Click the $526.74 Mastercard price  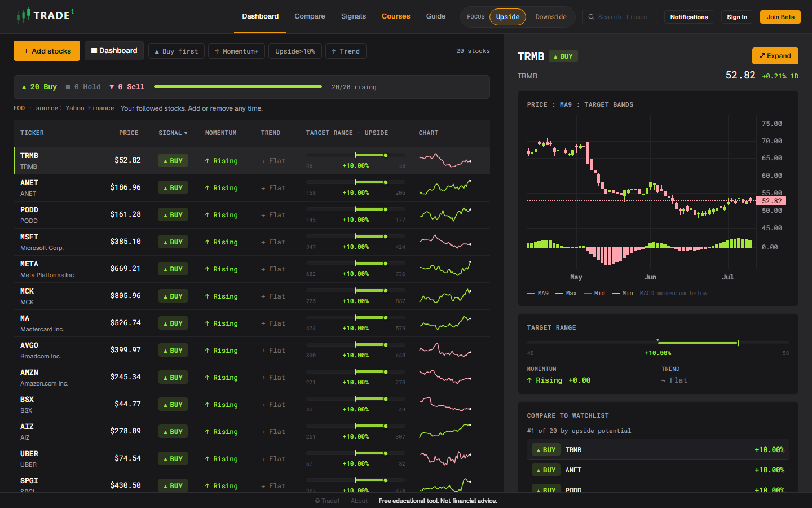(125, 323)
